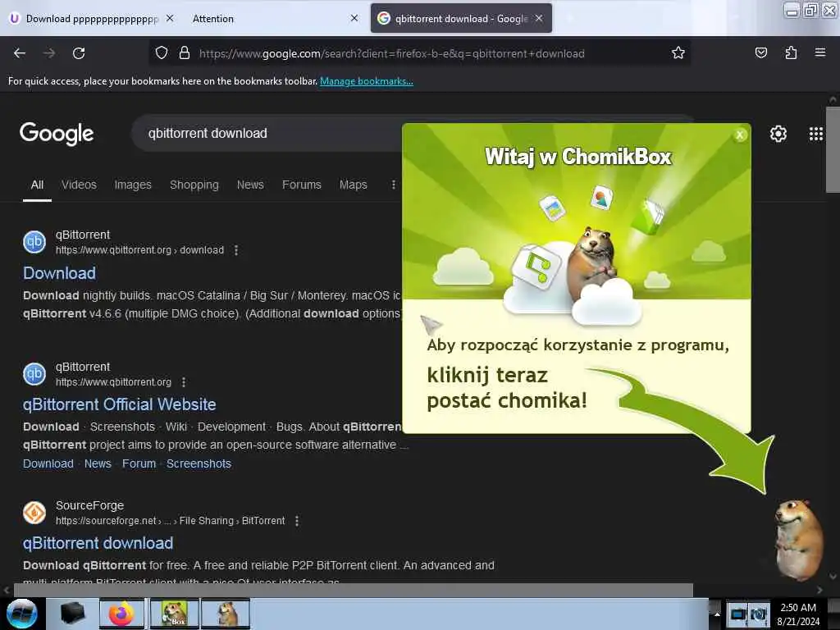
Task: Click the horizontal scrollbar of the page
Action: tap(354, 590)
